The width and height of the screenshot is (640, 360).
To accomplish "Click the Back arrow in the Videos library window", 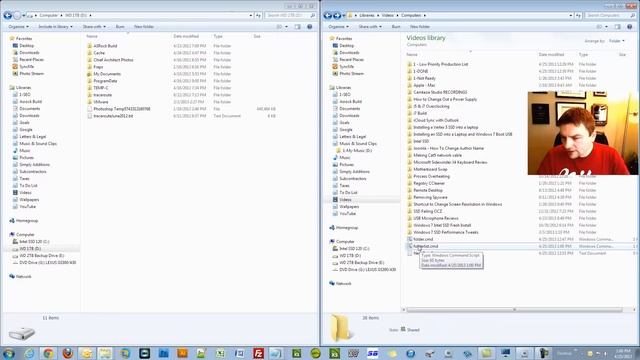I will (327, 16).
